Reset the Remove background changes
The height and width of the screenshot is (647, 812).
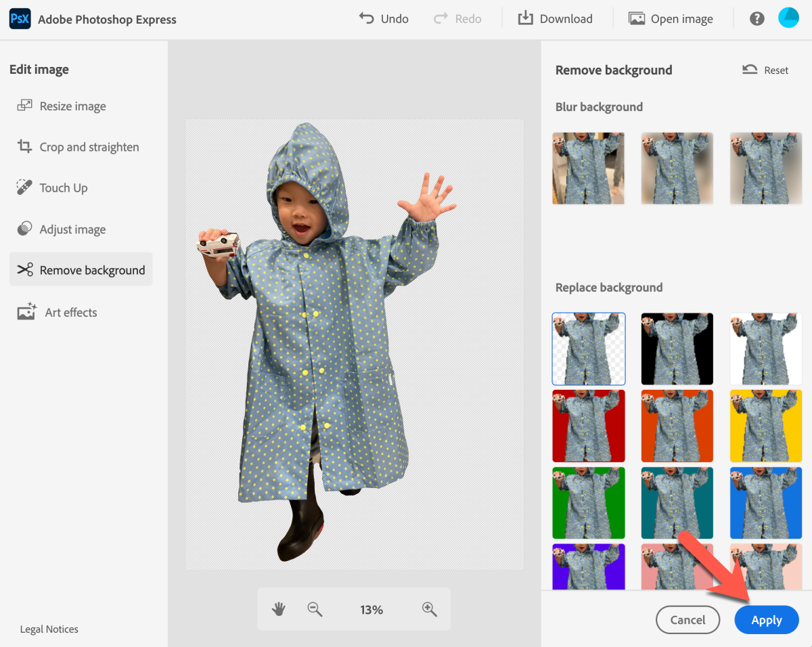pyautogui.click(x=766, y=70)
